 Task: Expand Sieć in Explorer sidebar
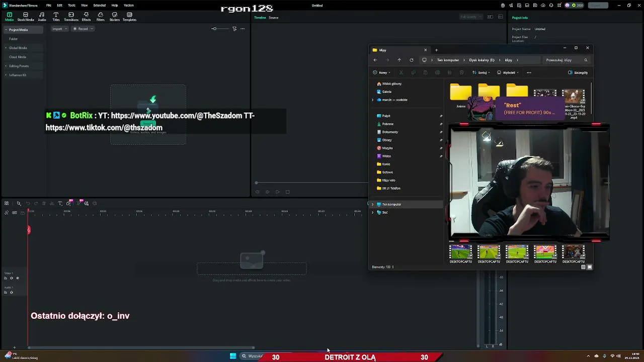click(373, 212)
